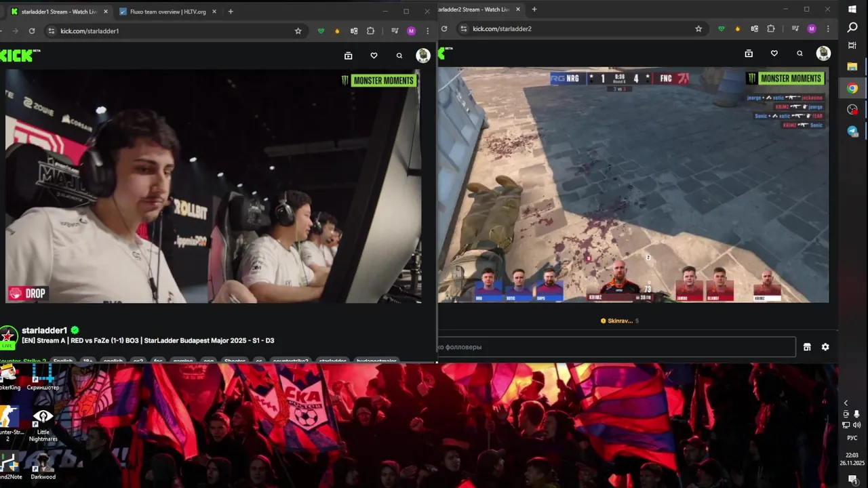Viewport: 868px width, 488px height.
Task: Click the starladder2 stream video player
Action: pos(633,184)
